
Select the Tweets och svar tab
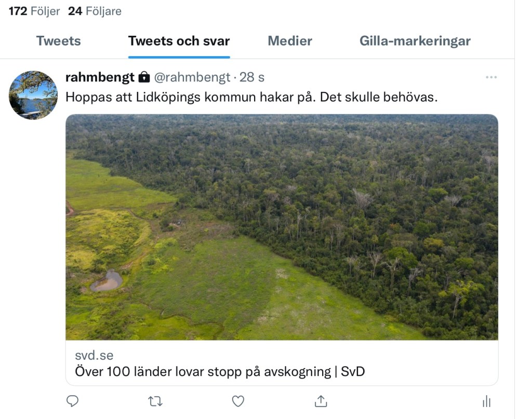click(179, 41)
